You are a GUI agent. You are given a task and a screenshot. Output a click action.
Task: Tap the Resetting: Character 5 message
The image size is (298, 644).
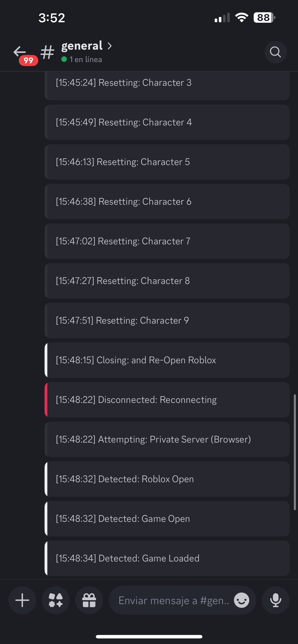[x=167, y=162]
